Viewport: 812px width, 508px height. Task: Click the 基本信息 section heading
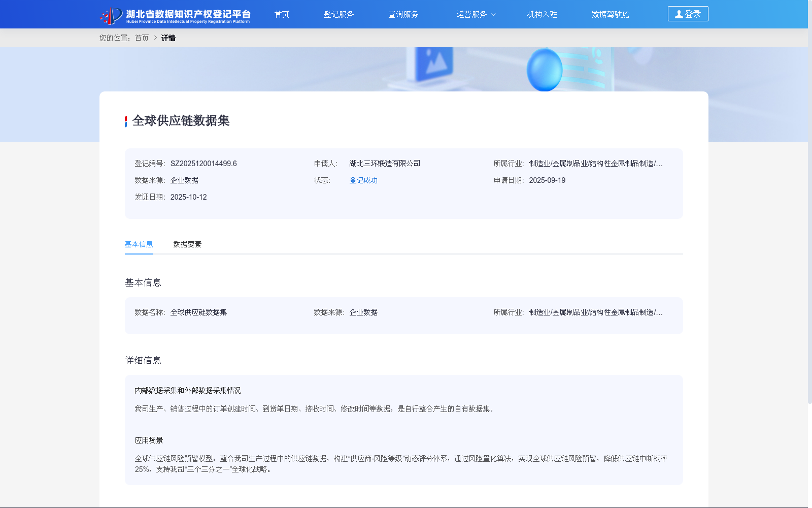143,283
